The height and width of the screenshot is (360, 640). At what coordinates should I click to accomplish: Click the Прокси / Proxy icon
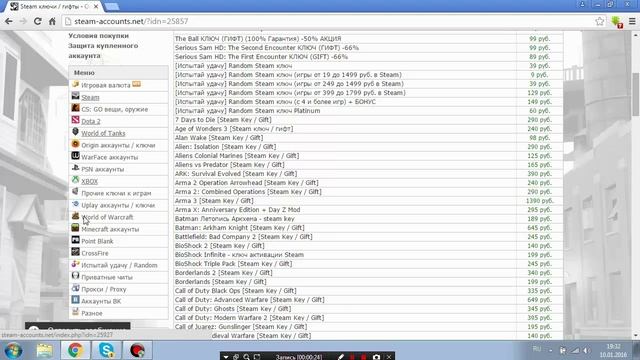[x=75, y=288]
